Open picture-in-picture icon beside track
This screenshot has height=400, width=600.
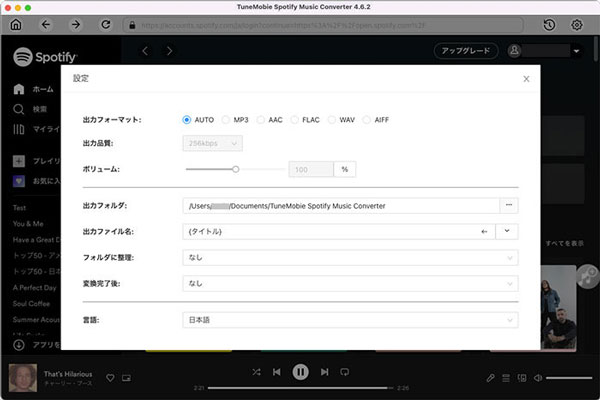coord(126,378)
